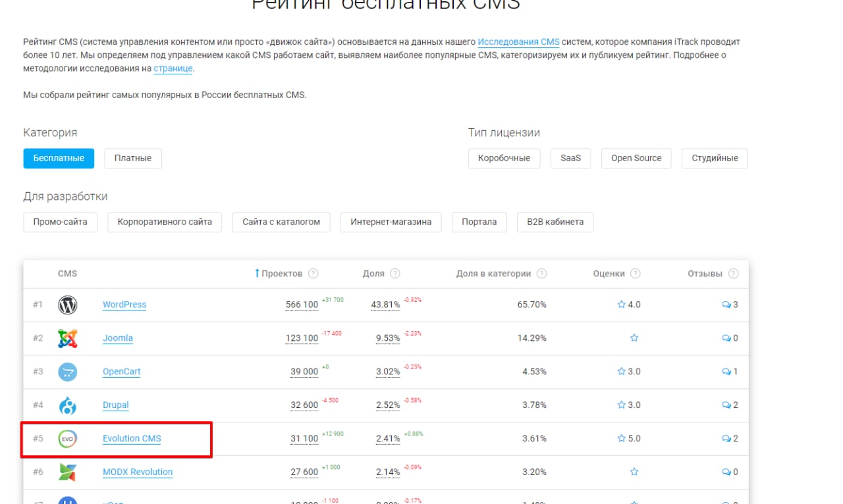Image resolution: width=843 pixels, height=504 pixels.
Task: Click WordPress star rating 4.0
Action: click(629, 305)
